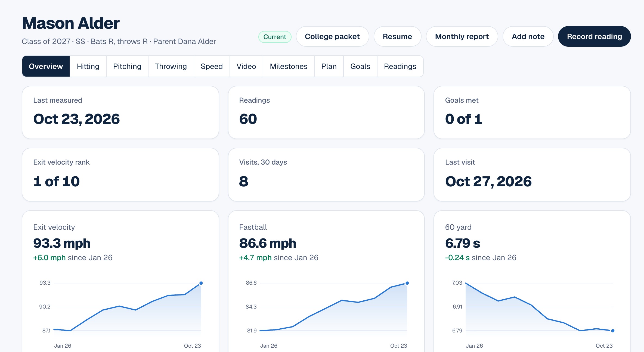
Task: Click the 6.79 s sixty yard value
Action: coord(463,243)
